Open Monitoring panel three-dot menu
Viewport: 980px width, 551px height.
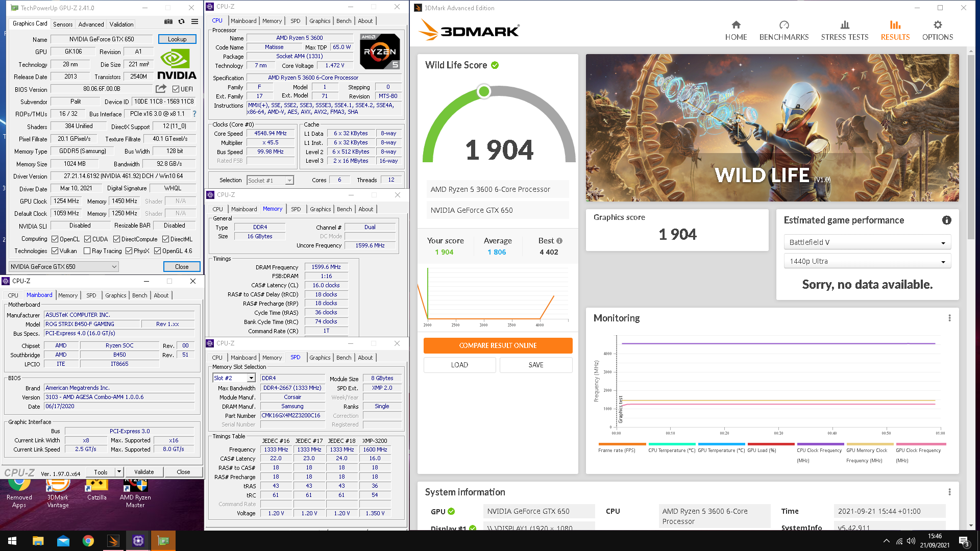pyautogui.click(x=949, y=318)
